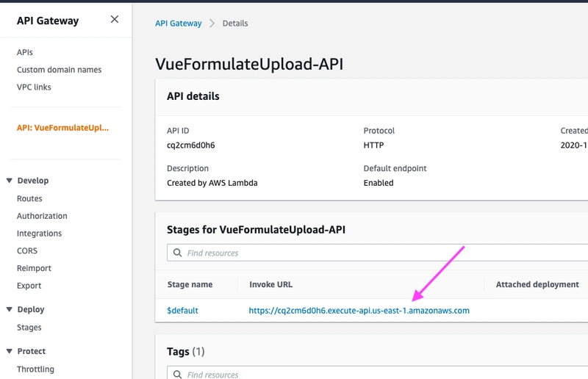Collapse the Deploy section

pos(10,309)
